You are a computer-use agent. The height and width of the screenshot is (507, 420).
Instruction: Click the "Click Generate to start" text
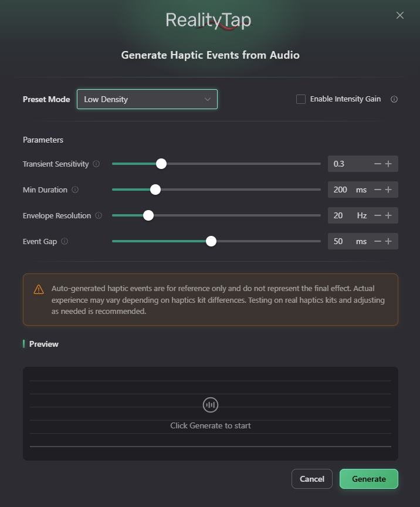click(211, 425)
